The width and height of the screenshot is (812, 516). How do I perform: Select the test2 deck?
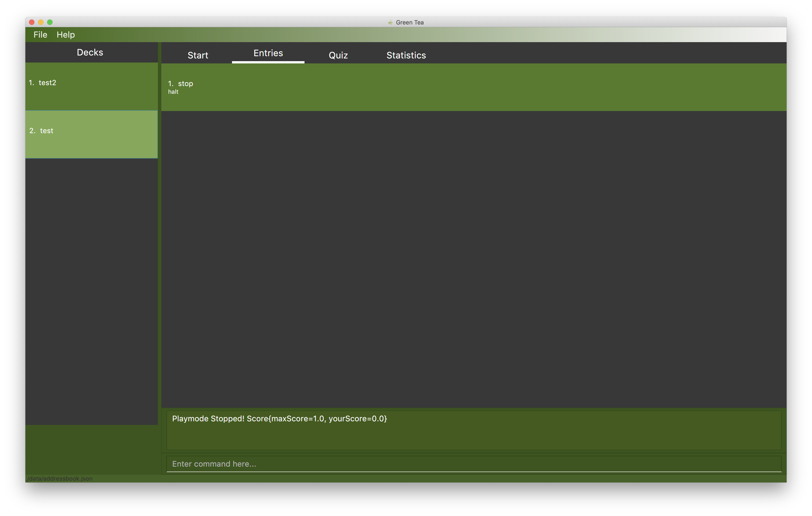pyautogui.click(x=91, y=86)
